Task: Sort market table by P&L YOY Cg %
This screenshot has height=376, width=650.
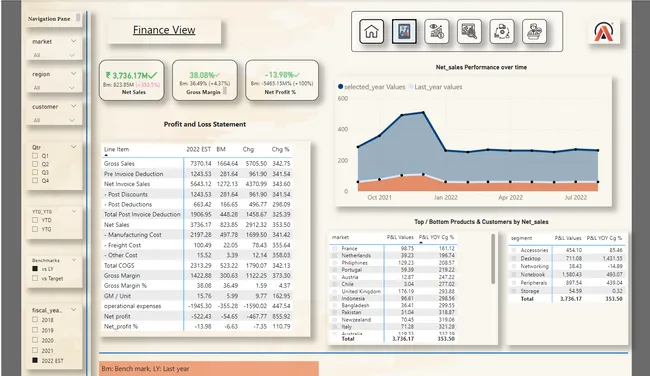Action: 437,237
